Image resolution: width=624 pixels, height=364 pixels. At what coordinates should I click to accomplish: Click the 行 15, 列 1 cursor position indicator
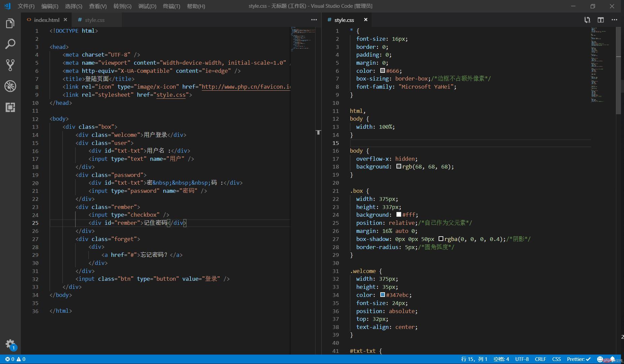474,359
